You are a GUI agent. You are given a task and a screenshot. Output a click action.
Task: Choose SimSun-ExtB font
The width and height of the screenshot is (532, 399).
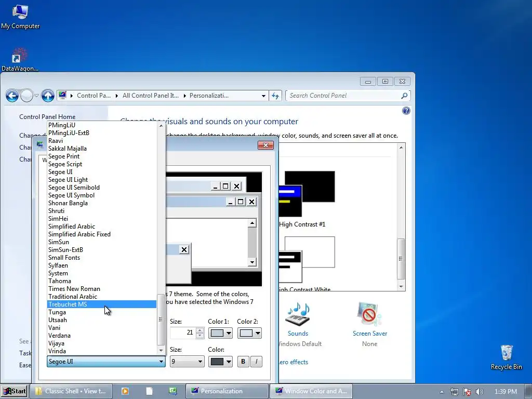pos(101,250)
